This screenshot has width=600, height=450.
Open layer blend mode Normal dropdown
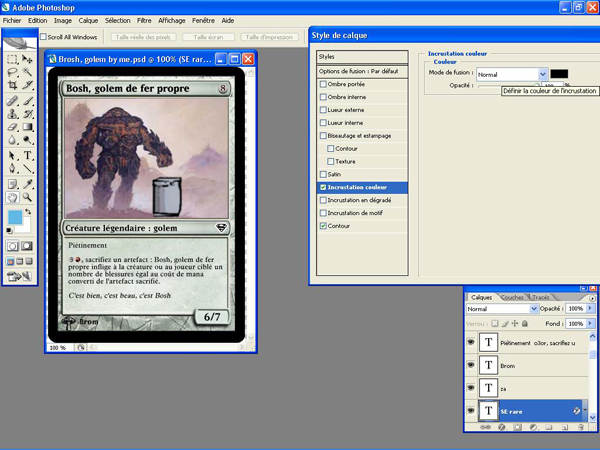click(502, 308)
